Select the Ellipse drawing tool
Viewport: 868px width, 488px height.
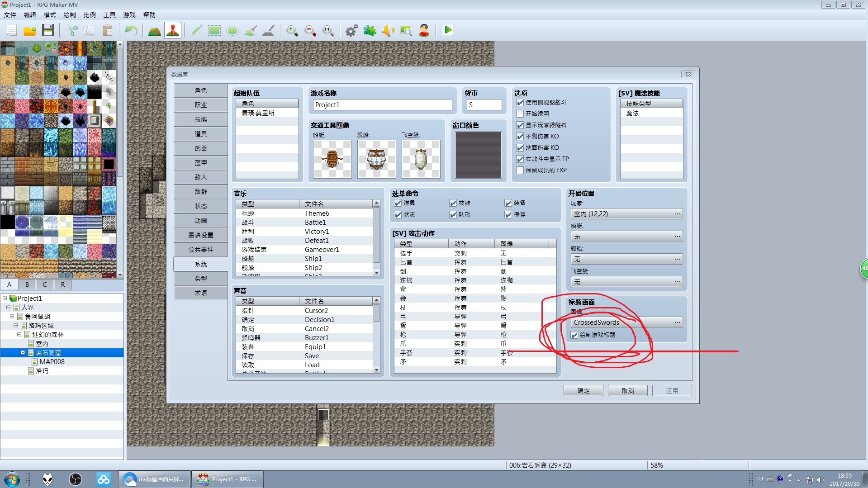[x=232, y=30]
